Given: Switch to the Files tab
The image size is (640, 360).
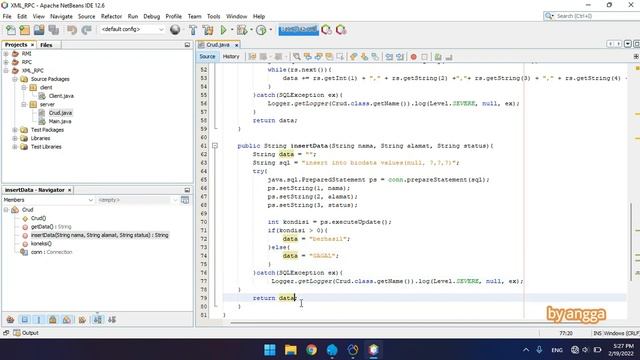Looking at the screenshot, I should point(46,45).
